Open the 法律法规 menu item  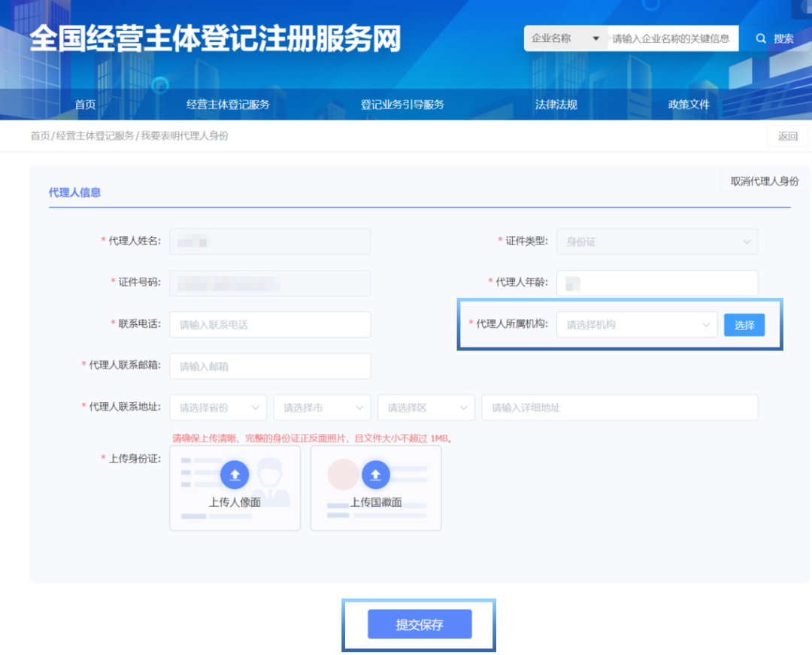(556, 105)
